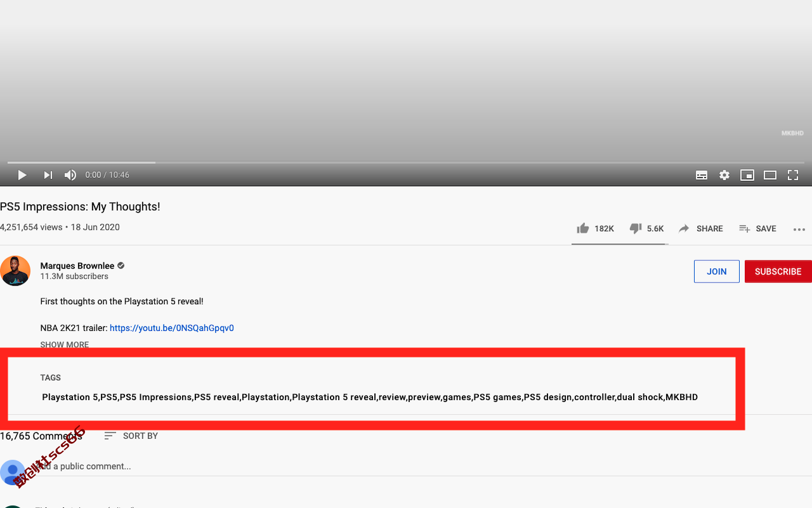Skip to next video
Viewport: 812px width, 508px height.
48,175
